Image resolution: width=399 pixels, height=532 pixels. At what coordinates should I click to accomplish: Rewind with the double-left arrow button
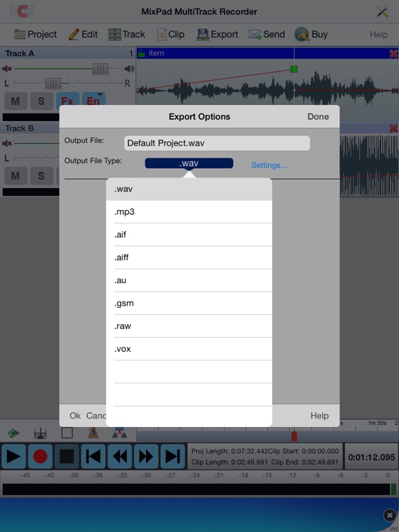click(x=120, y=456)
